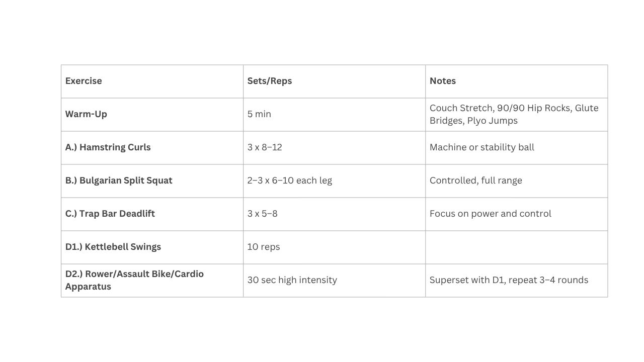Select the B.) Bulgarian Split Squat cell
The width and height of the screenshot is (644, 362).
click(119, 180)
